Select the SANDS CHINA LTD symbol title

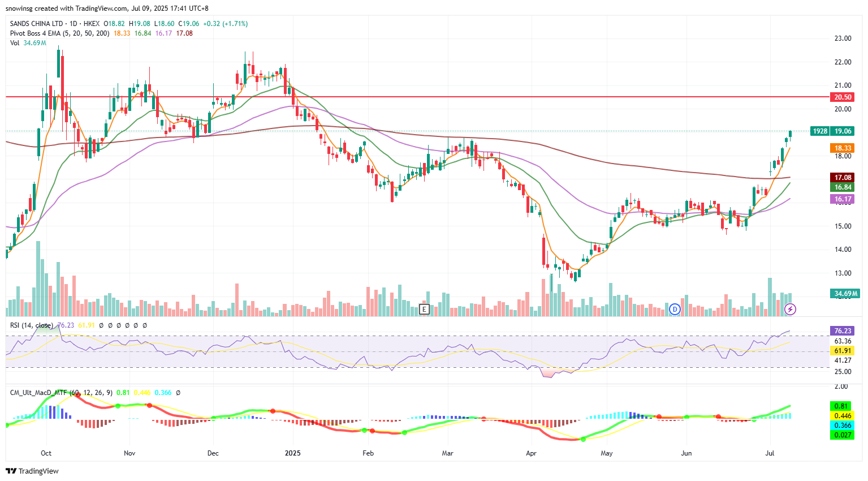(x=37, y=24)
